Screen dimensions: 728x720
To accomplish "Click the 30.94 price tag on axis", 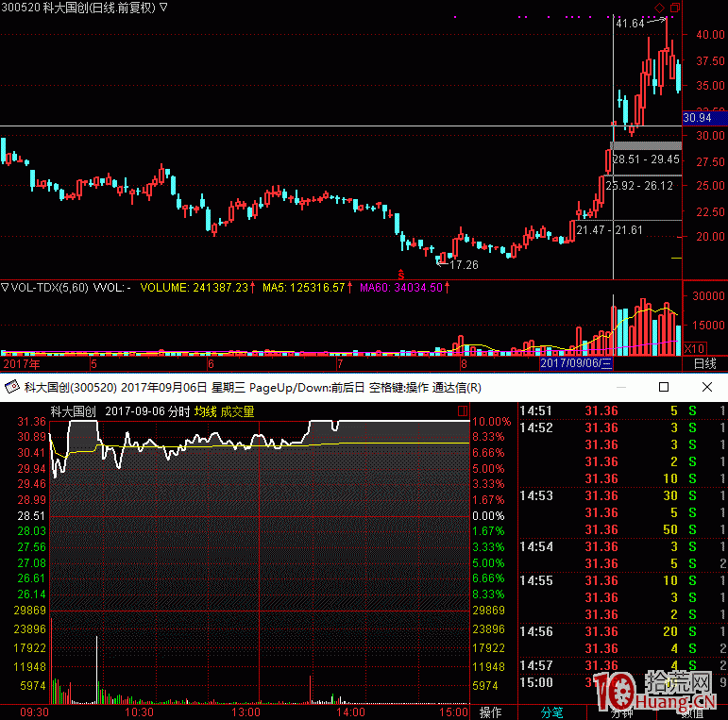I will [x=704, y=118].
